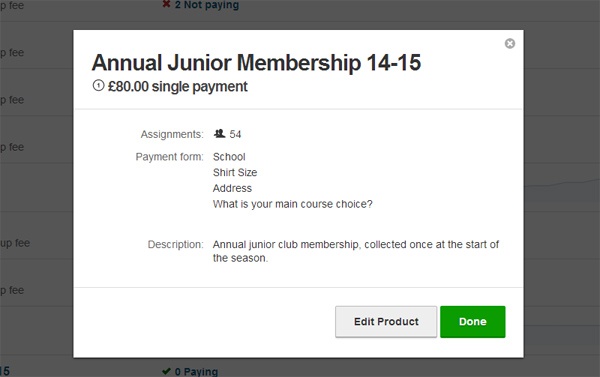Viewport: 600px width, 377px height.
Task: Click the single payment clock icon
Action: point(98,85)
